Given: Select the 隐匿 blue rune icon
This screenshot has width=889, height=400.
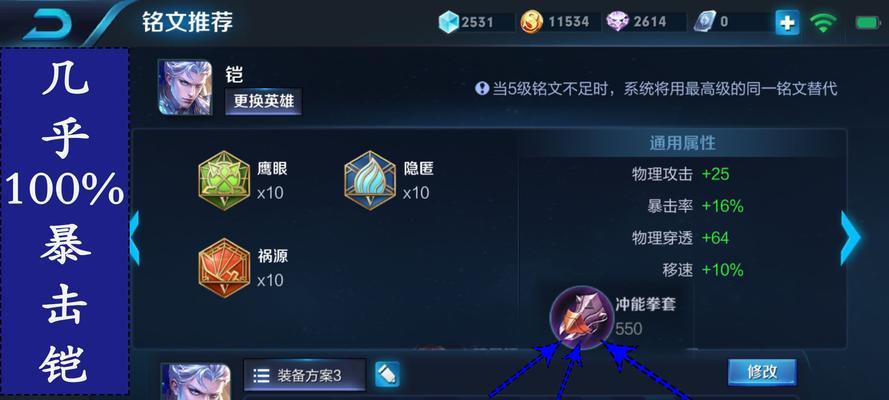Looking at the screenshot, I should click(x=370, y=181).
